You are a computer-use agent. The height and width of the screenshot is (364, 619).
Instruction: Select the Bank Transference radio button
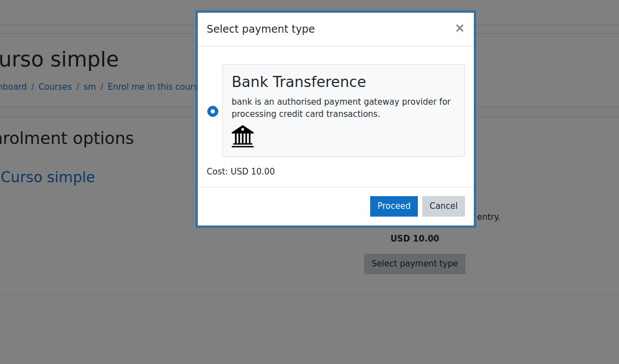point(213,111)
